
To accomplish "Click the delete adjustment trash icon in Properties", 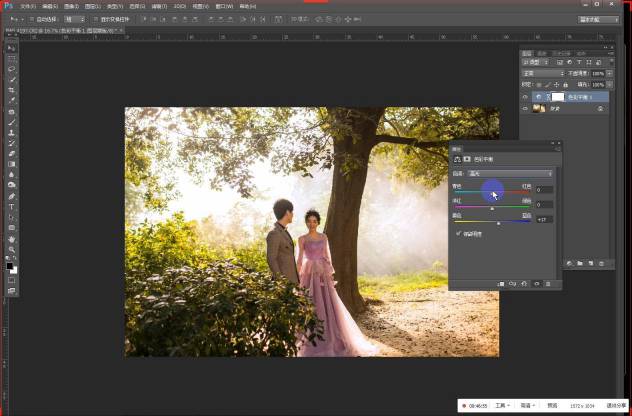I will pos(548,284).
